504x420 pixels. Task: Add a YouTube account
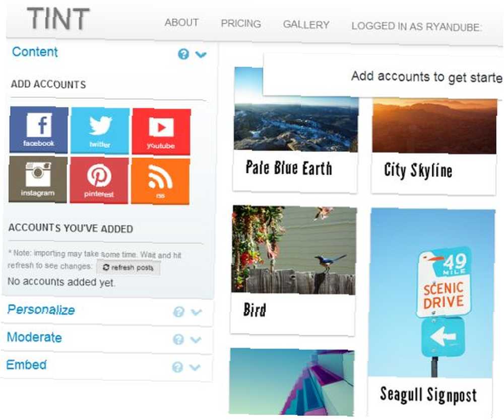(x=161, y=132)
